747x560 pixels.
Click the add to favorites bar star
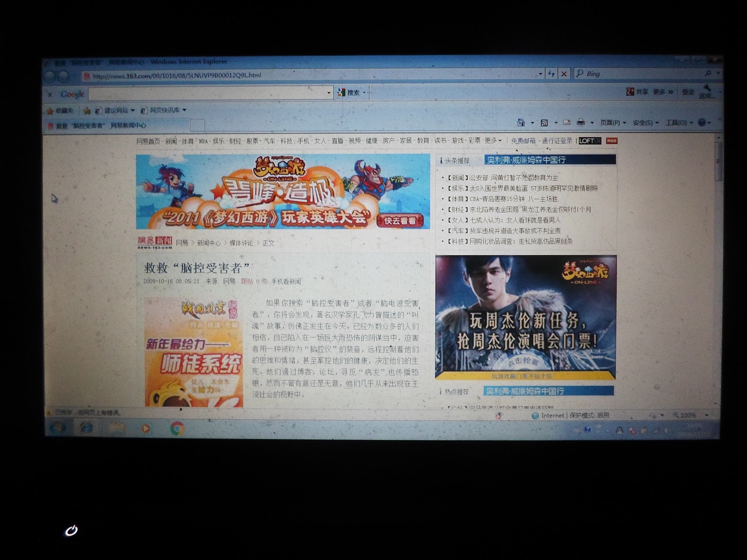point(87,111)
